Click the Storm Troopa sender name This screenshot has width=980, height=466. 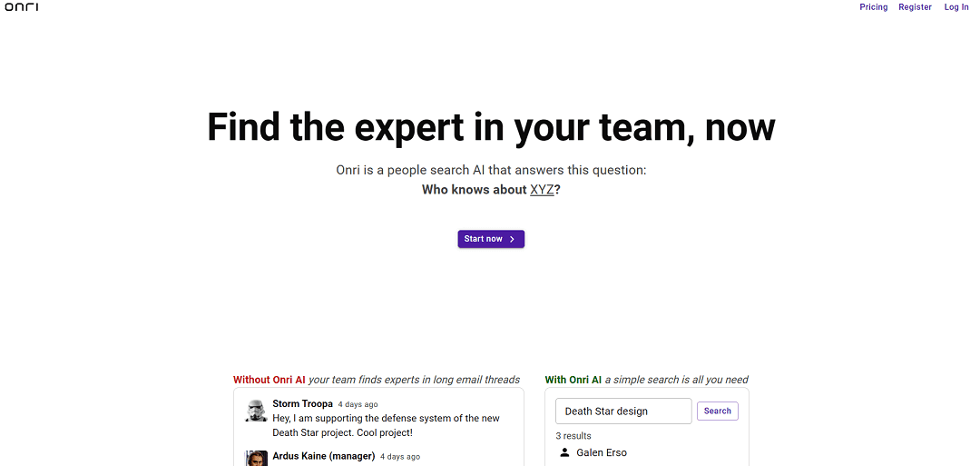point(302,403)
